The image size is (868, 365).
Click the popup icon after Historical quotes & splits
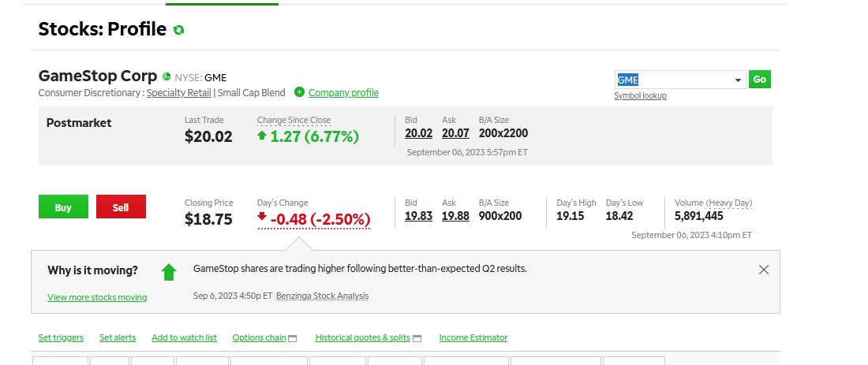[417, 338]
